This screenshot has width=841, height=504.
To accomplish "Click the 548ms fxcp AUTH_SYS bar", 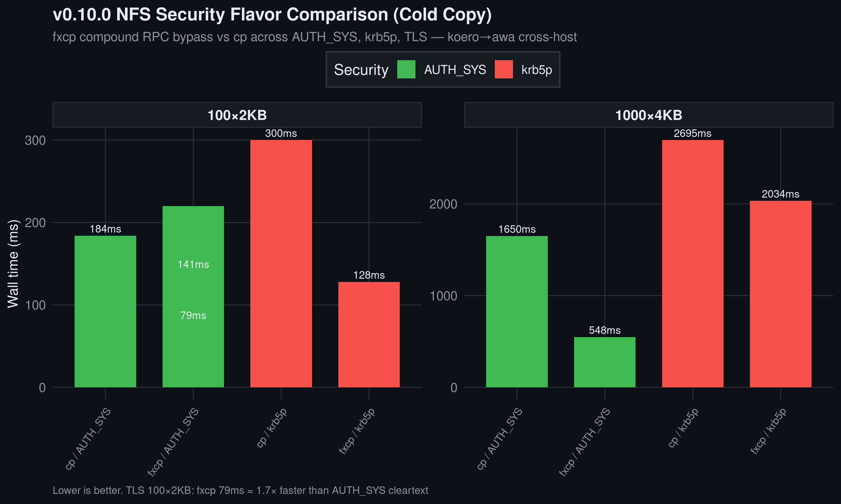I will click(605, 362).
